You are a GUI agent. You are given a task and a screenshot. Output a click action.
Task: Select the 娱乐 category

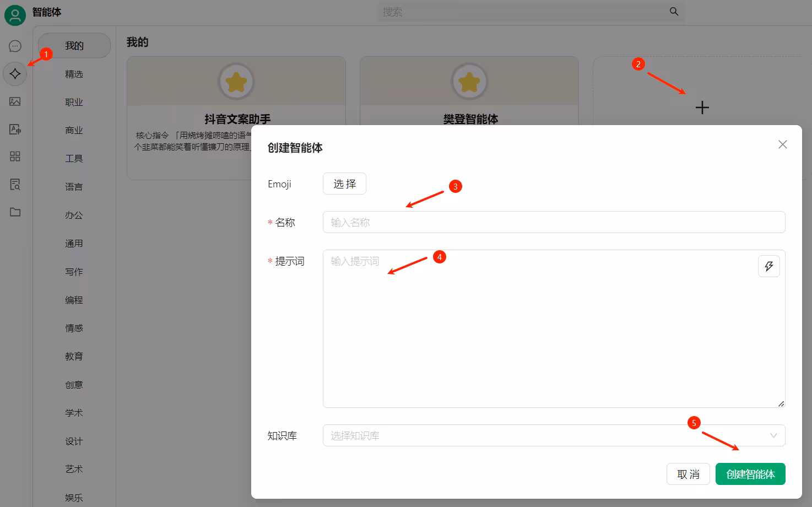(74, 498)
